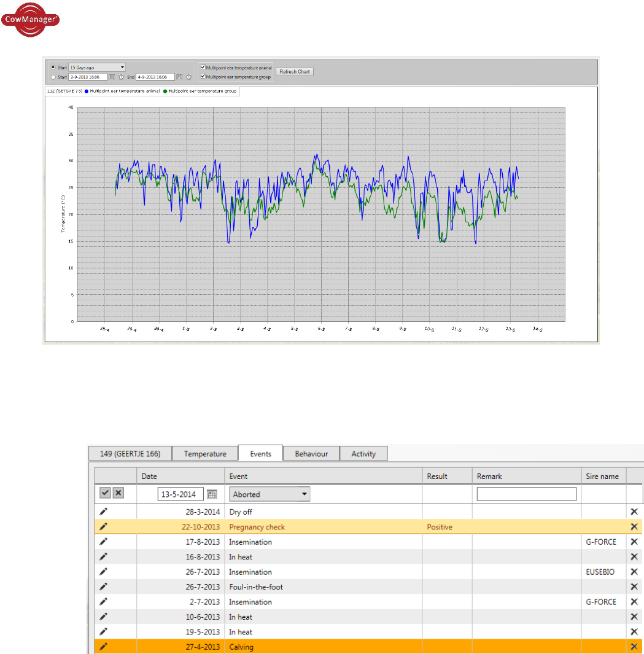Edit the 19-5-2013 In heat row
Image resolution: width=644 pixels, height=654 pixels.
pos(103,632)
